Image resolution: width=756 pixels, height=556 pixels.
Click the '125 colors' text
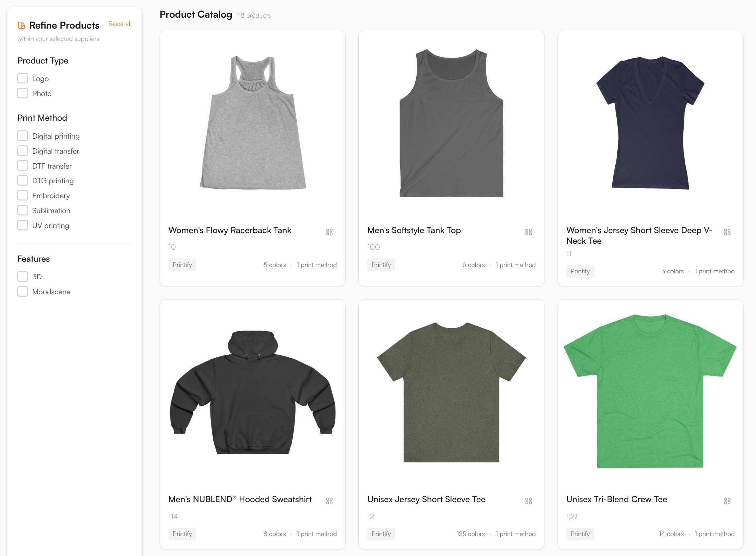pyautogui.click(x=470, y=534)
